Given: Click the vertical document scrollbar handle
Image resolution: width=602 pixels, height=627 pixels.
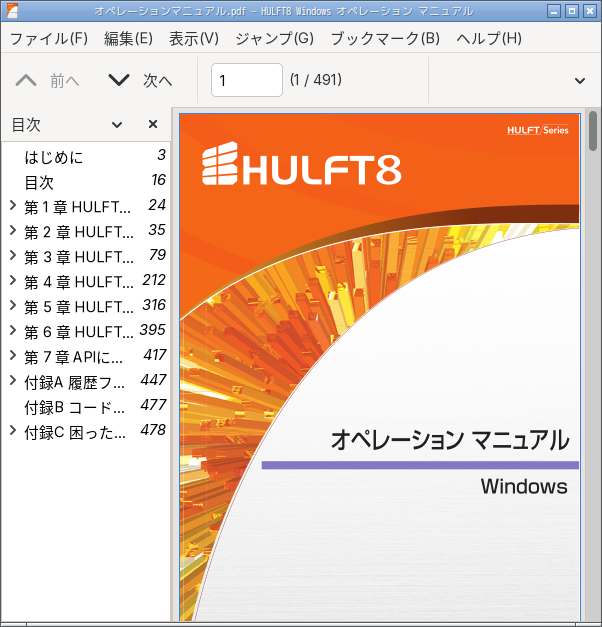Looking at the screenshot, I should [x=593, y=131].
